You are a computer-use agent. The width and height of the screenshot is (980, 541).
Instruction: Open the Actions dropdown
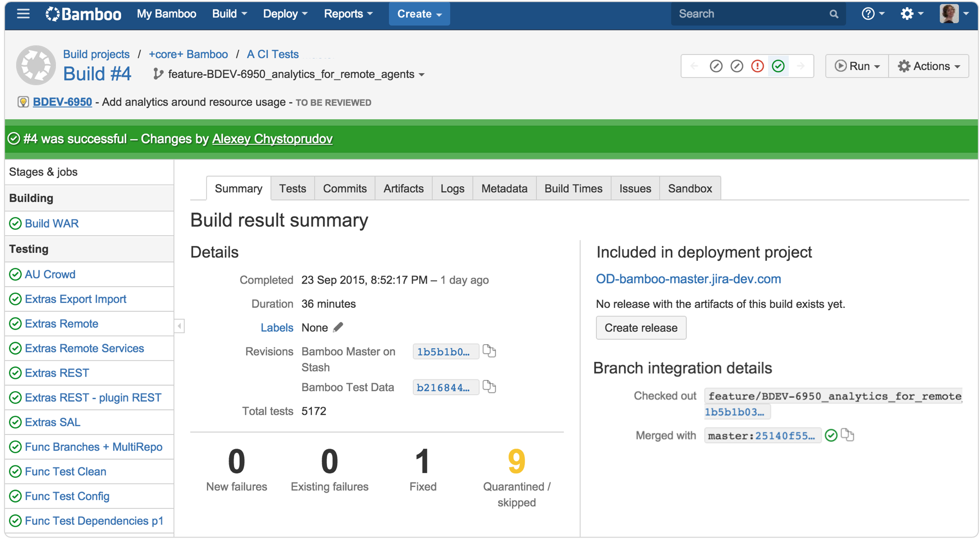pos(929,66)
